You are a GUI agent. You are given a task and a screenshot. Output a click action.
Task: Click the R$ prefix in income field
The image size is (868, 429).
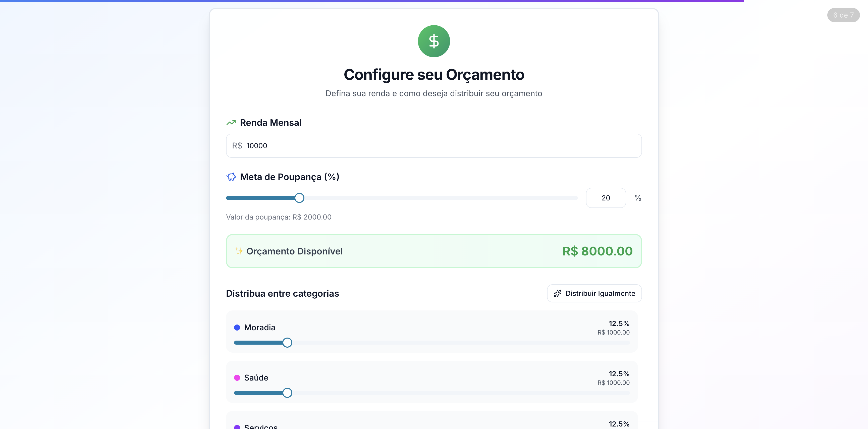(237, 146)
